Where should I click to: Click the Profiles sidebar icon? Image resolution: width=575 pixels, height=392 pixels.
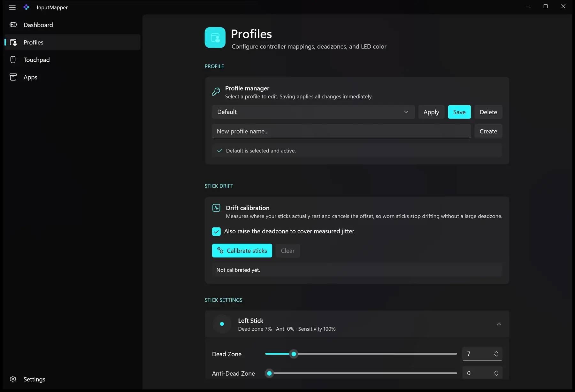(13, 42)
